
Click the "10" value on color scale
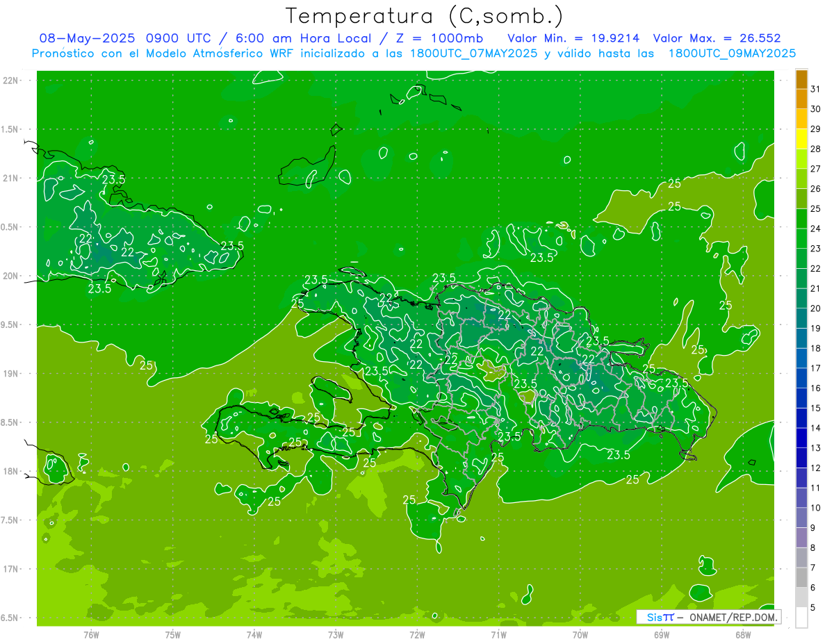click(x=816, y=508)
